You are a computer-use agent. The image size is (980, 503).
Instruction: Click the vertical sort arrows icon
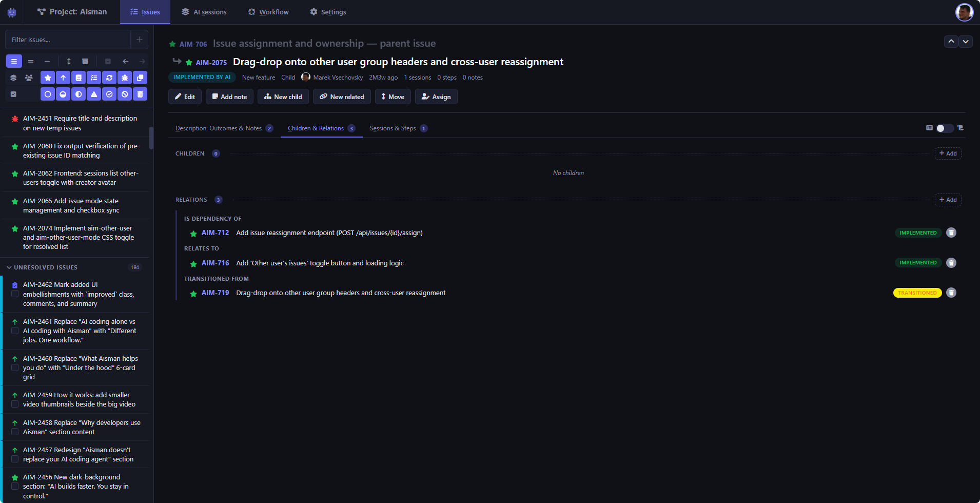(x=69, y=62)
